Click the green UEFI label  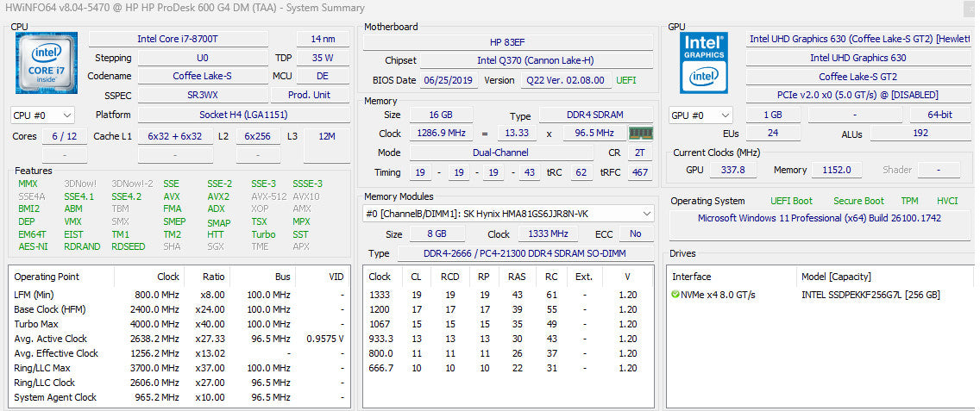pos(627,80)
